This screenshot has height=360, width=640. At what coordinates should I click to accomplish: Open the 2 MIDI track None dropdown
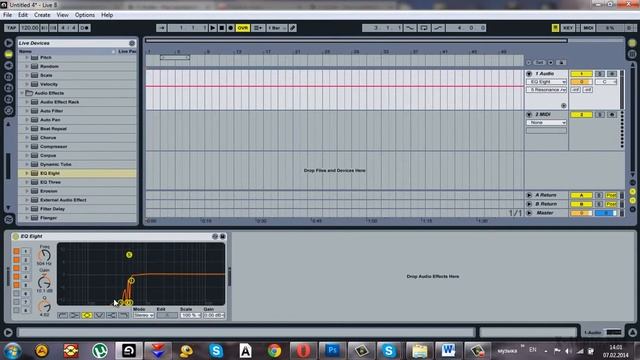click(547, 122)
